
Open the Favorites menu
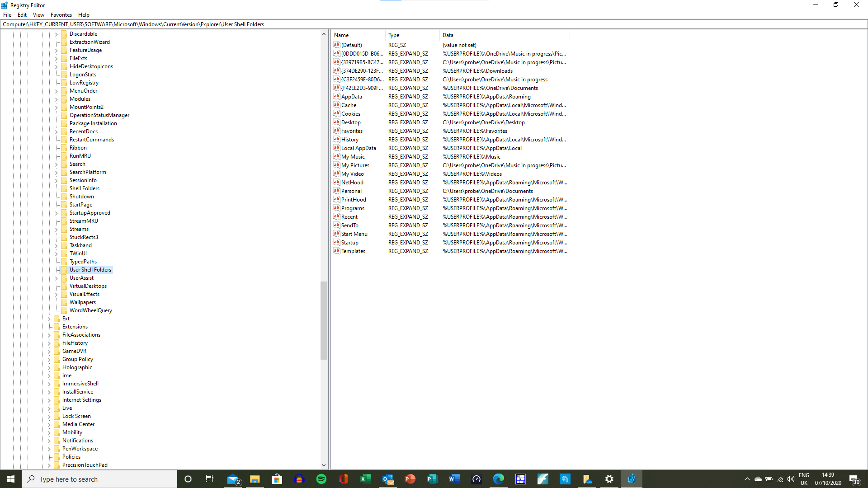(61, 15)
